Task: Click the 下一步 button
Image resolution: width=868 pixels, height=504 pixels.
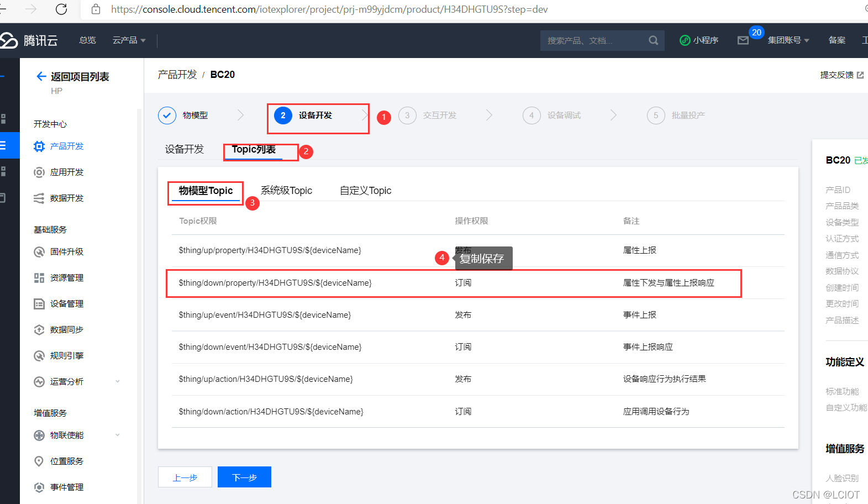Action: click(x=244, y=477)
